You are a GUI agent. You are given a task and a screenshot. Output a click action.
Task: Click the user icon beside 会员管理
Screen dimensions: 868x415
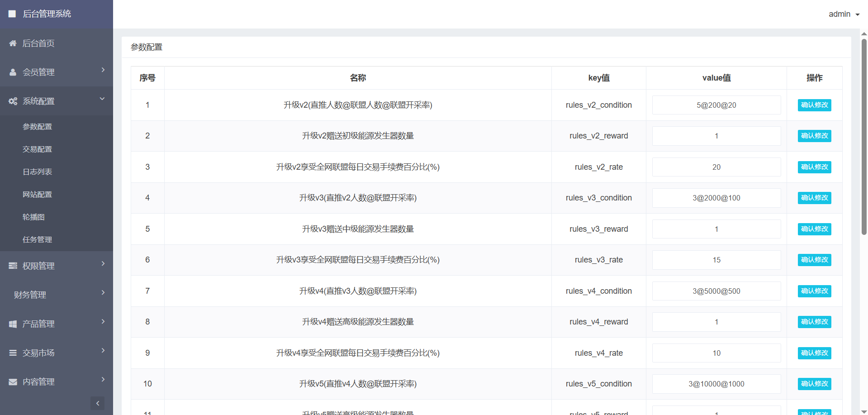point(13,72)
